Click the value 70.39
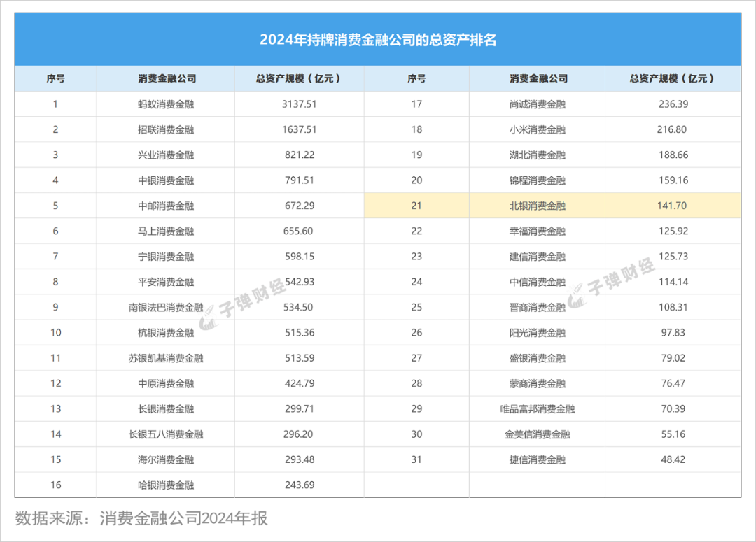756x542 pixels. pyautogui.click(x=673, y=409)
